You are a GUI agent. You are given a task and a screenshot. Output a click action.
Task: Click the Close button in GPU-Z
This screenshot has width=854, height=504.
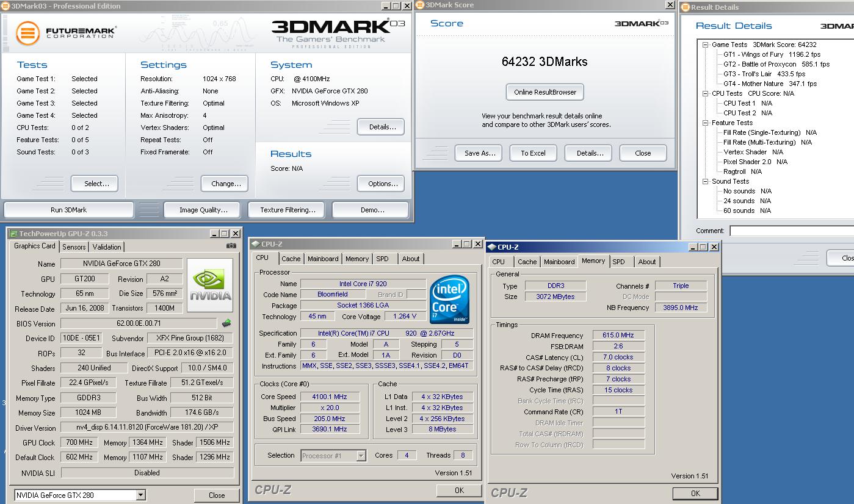217,495
